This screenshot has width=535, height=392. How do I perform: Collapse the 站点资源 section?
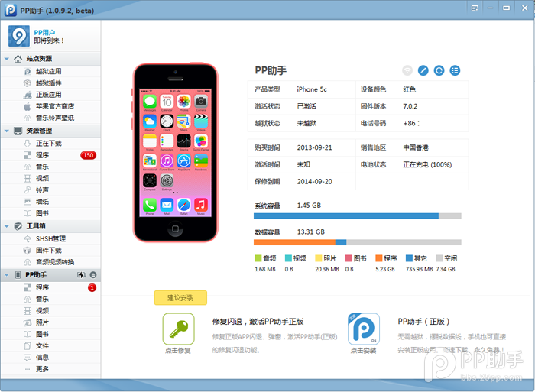pos(7,59)
